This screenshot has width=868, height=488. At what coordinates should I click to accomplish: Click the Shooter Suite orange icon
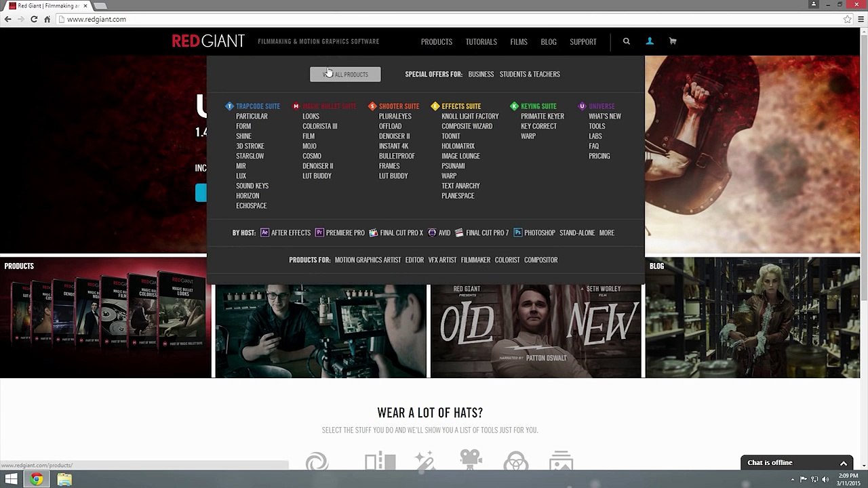pos(372,106)
